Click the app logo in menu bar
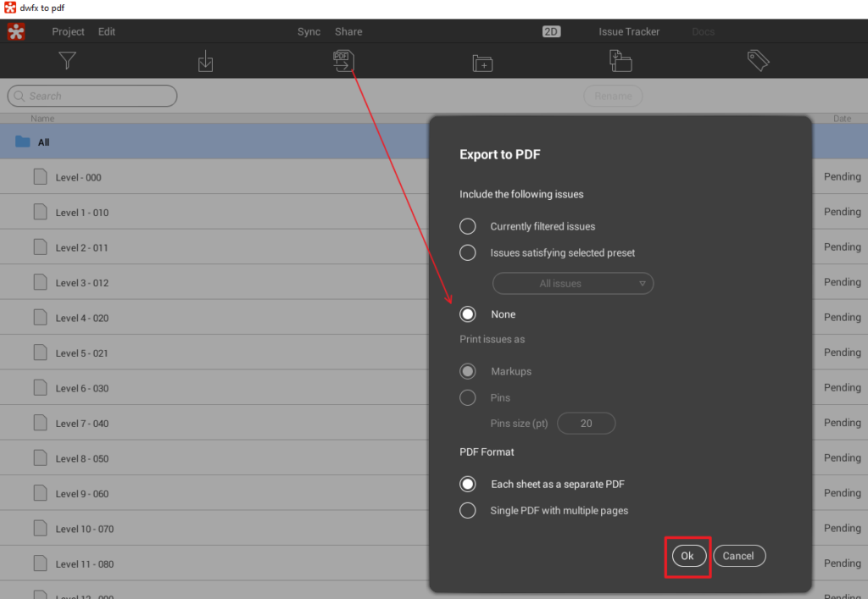The height and width of the screenshot is (599, 868). tap(16, 31)
